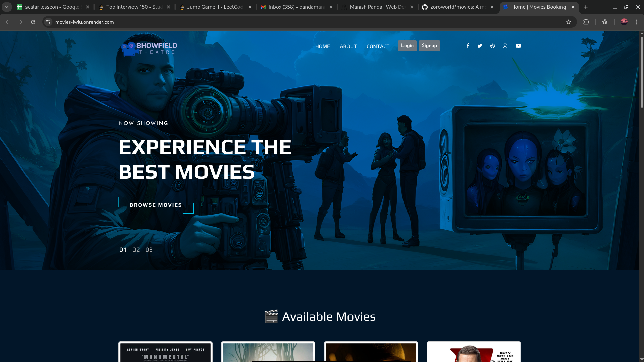The height and width of the screenshot is (362, 644).
Task: Open Chrome's three-dot menu
Action: [x=637, y=22]
